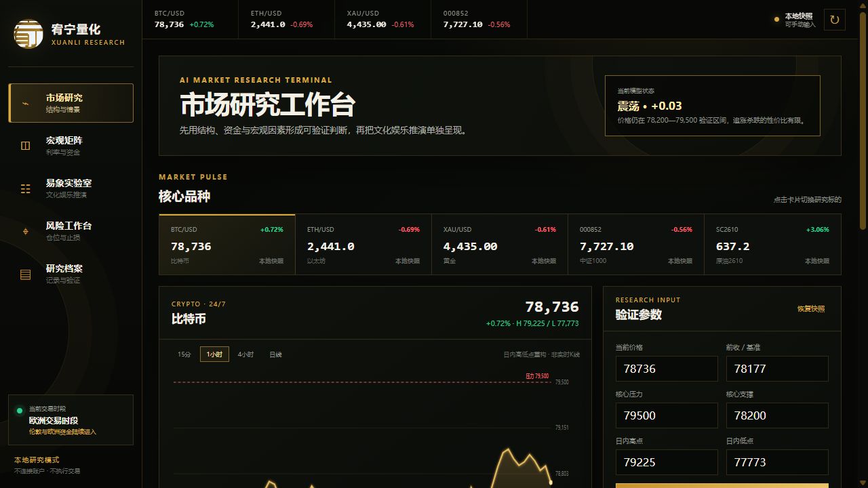Image resolution: width=868 pixels, height=488 pixels.
Task: Click 恢复快照 link in 验证参数
Action: [x=811, y=309]
